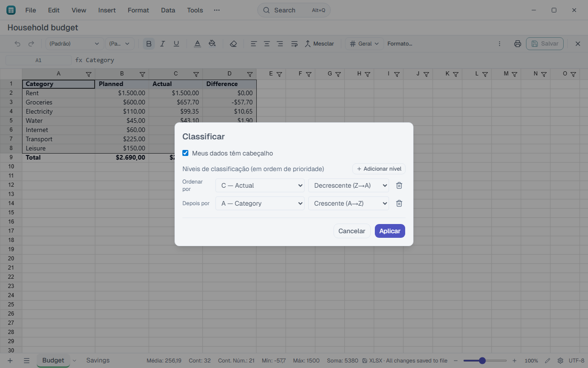Open settings gear in status bar

point(560,361)
